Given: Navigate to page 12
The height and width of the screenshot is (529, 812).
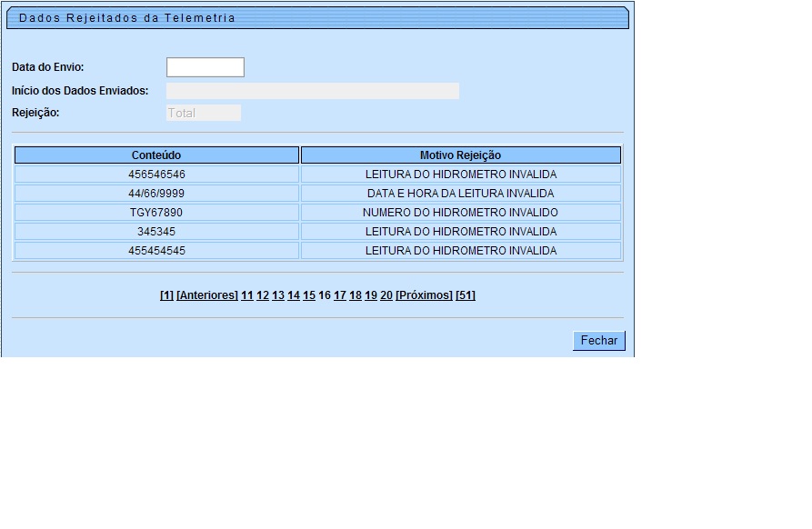Looking at the screenshot, I should pyautogui.click(x=263, y=295).
